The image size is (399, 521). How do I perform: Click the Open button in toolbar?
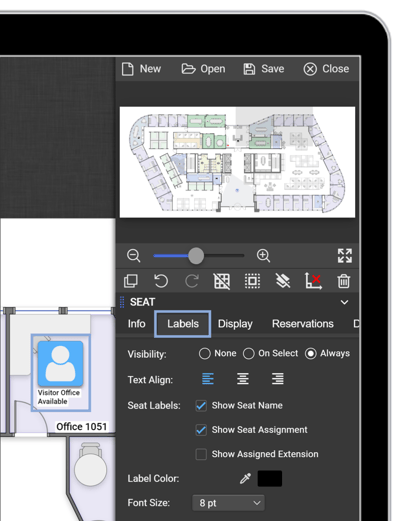[203, 69]
